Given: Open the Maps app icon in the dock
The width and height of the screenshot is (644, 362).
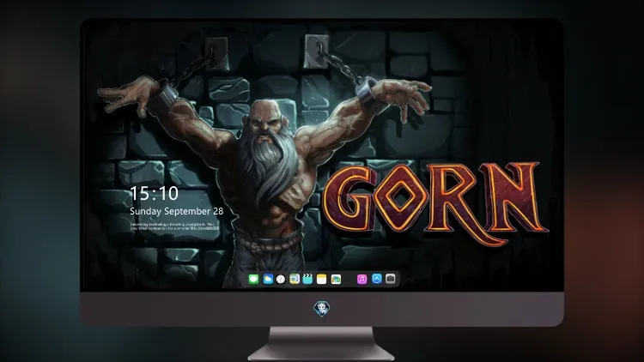Looking at the screenshot, I should pos(295,279).
